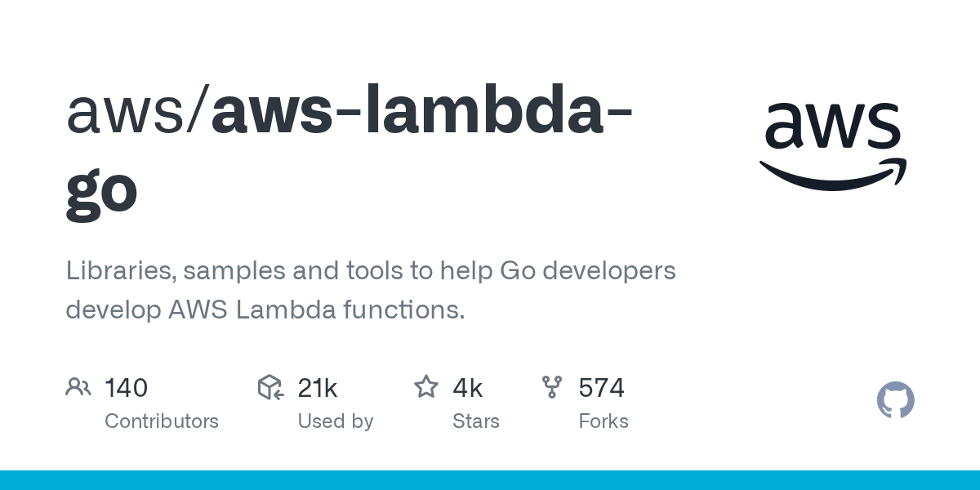
Task: Click the 140 contributors count
Action: [126, 388]
